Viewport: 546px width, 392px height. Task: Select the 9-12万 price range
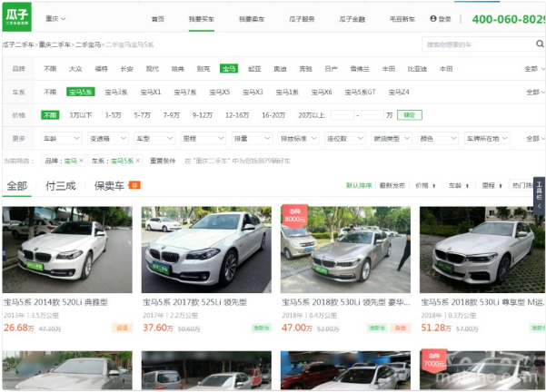point(203,115)
